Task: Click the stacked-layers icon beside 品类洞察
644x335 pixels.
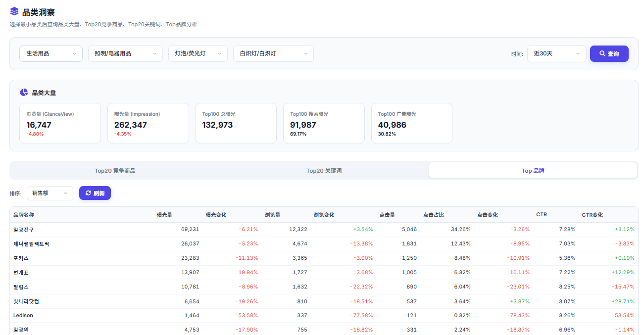Action: [x=14, y=11]
